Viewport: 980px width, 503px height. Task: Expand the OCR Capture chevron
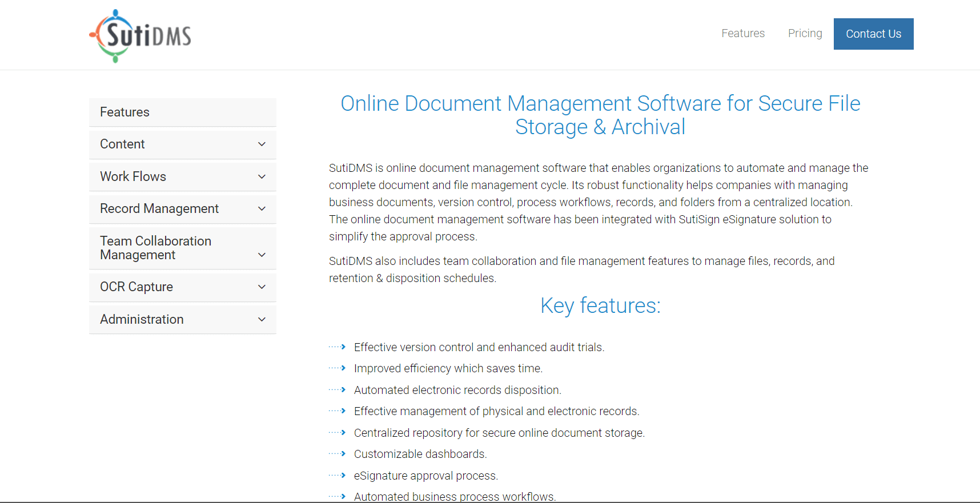point(262,287)
